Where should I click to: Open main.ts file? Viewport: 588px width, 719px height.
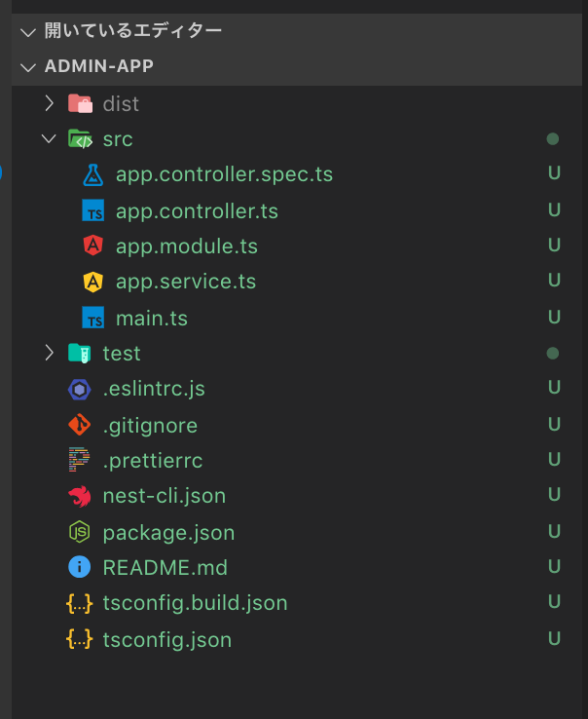[x=151, y=319]
